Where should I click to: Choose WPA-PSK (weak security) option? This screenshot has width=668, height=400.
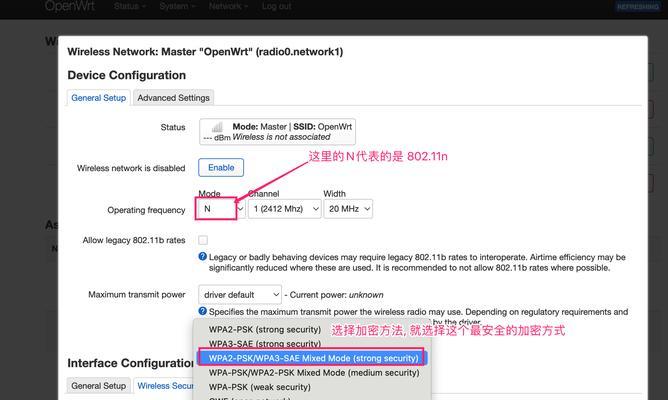pos(259,387)
